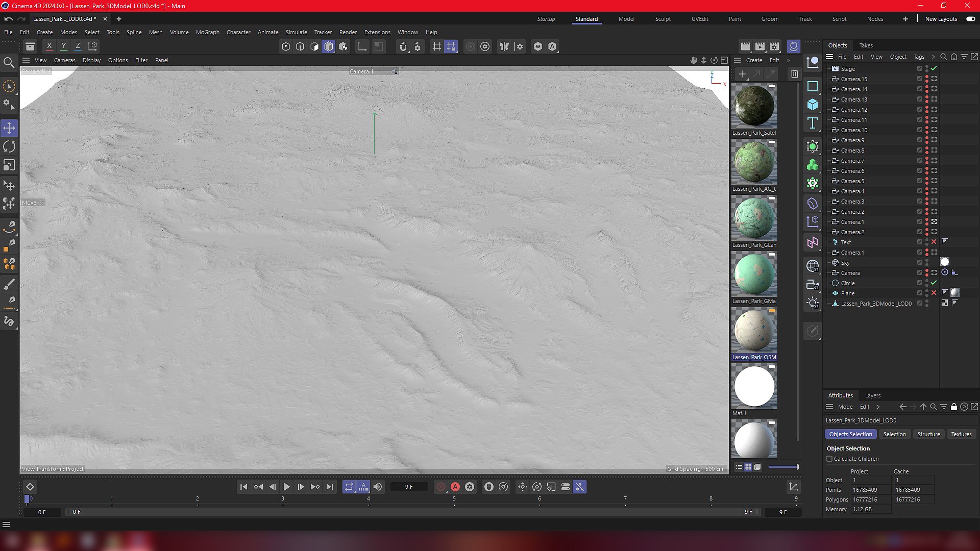Toggle Enable Snap magnet icon
The image size is (980, 551).
tap(403, 46)
